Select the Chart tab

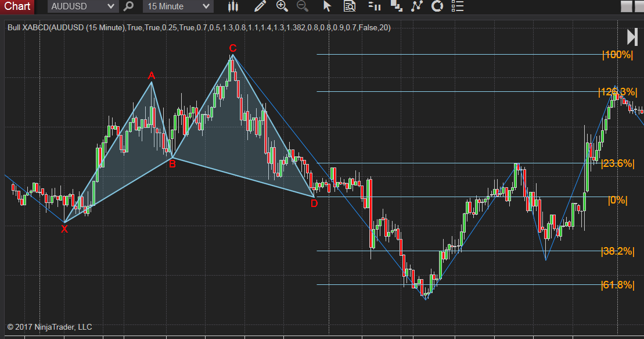click(x=16, y=6)
